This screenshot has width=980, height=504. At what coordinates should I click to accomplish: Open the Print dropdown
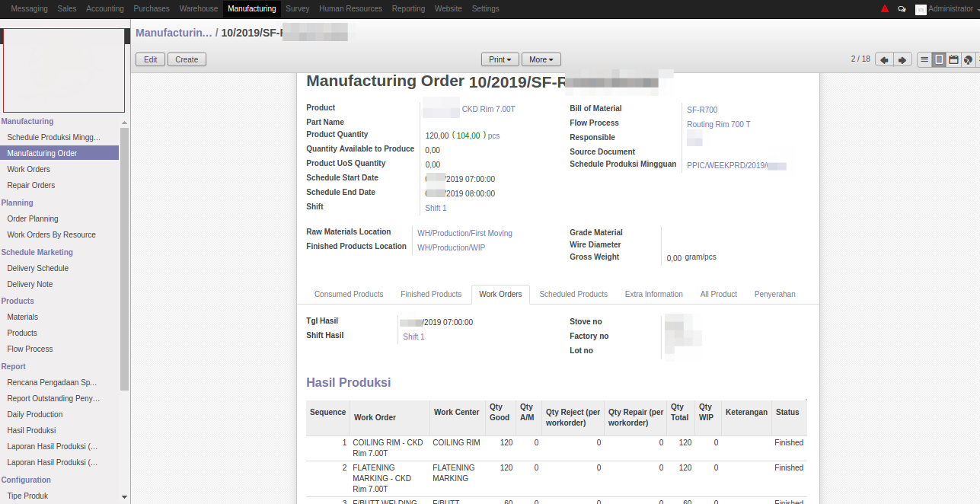(x=500, y=59)
